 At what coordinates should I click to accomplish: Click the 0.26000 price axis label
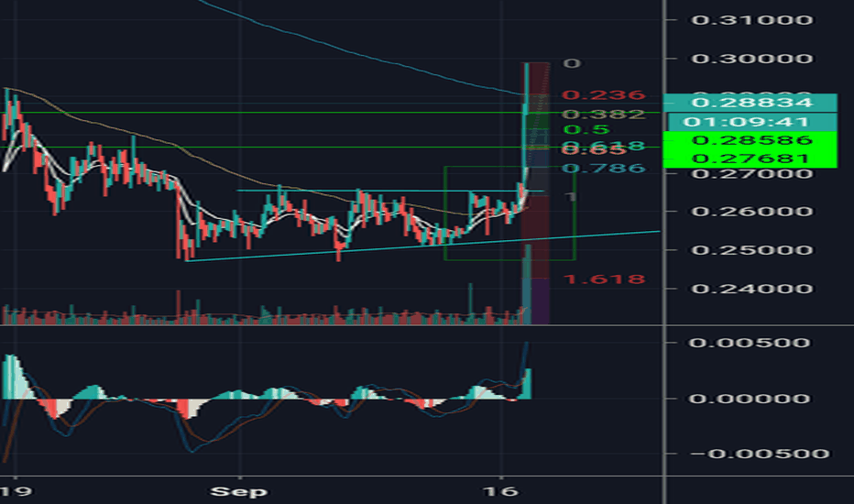(752, 212)
